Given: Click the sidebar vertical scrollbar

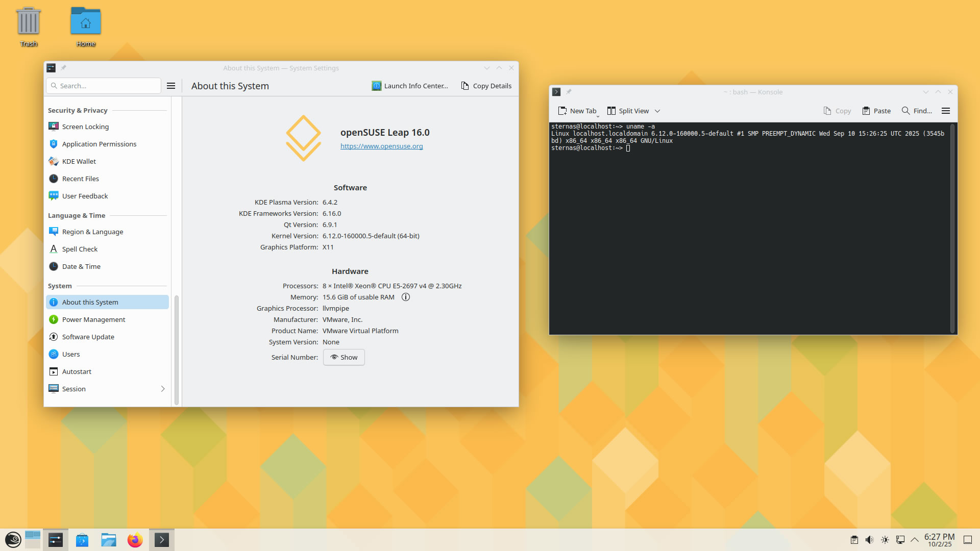Looking at the screenshot, I should (x=177, y=349).
